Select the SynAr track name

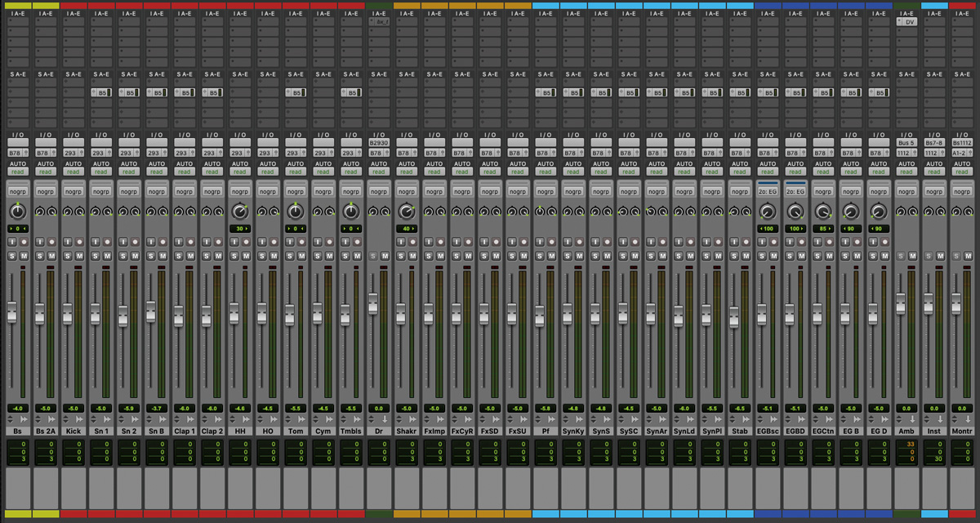657,431
